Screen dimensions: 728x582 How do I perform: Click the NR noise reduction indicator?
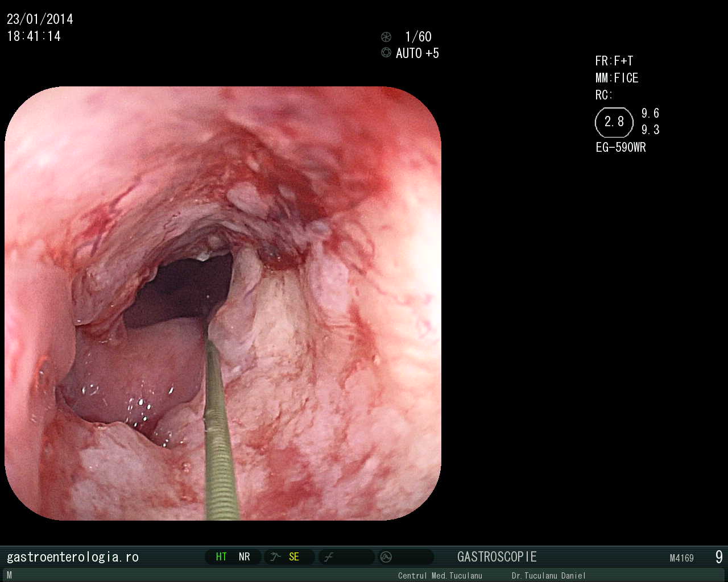[x=244, y=557]
